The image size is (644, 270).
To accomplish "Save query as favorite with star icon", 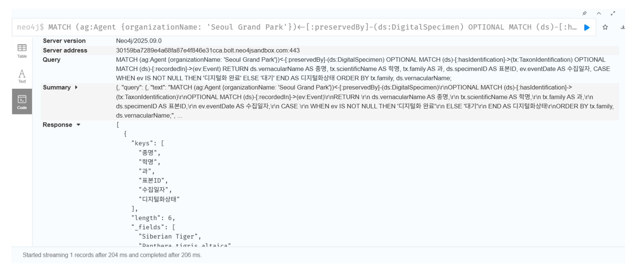I will coord(605,27).
